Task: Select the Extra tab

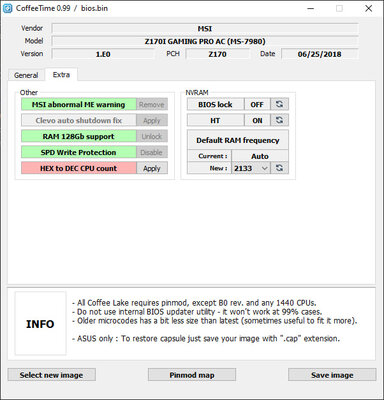Action: [x=61, y=75]
